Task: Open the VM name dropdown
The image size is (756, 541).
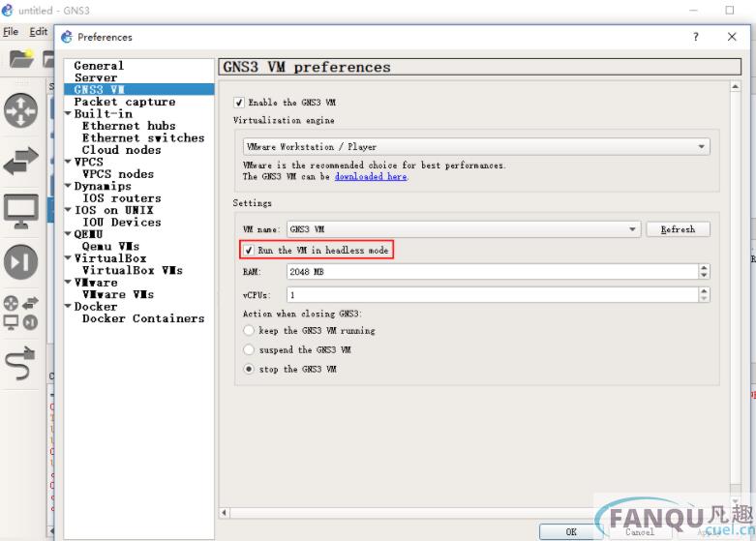Action: pyautogui.click(x=464, y=229)
